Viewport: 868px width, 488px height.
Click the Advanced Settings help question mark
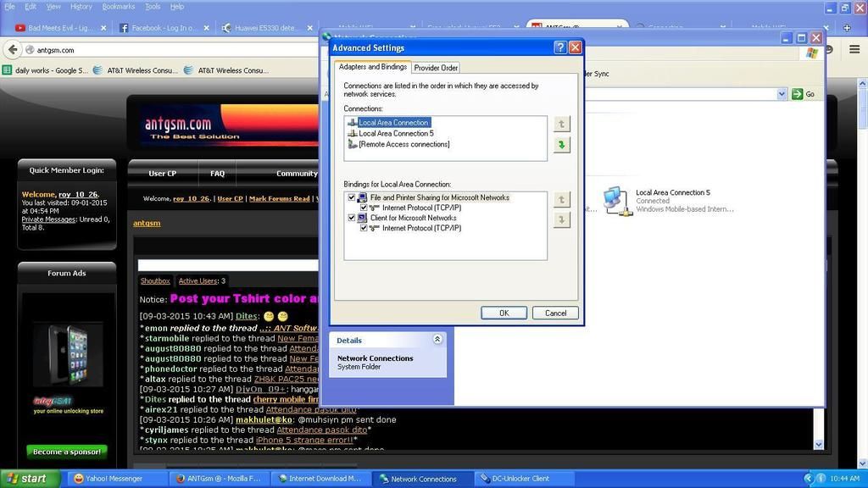(x=559, y=48)
